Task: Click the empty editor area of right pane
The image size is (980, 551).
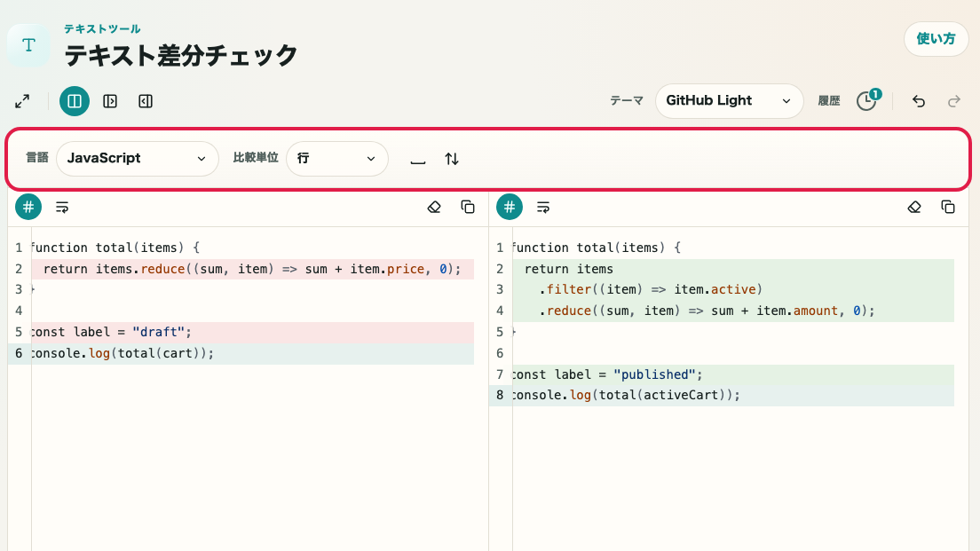Action: [x=733, y=478]
